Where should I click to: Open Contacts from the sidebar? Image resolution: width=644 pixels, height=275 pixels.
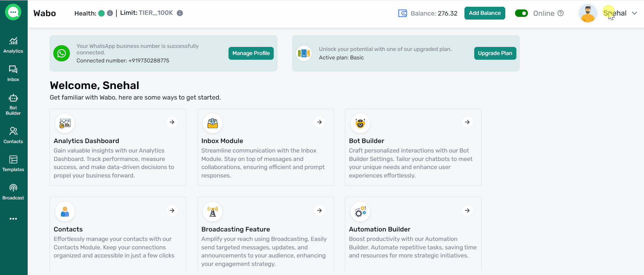pos(13,135)
